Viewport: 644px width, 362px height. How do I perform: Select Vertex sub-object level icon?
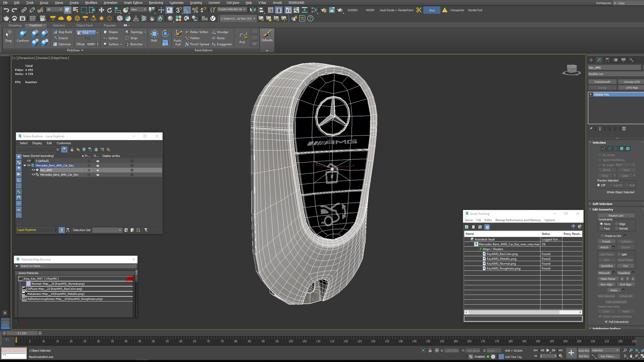point(603,148)
